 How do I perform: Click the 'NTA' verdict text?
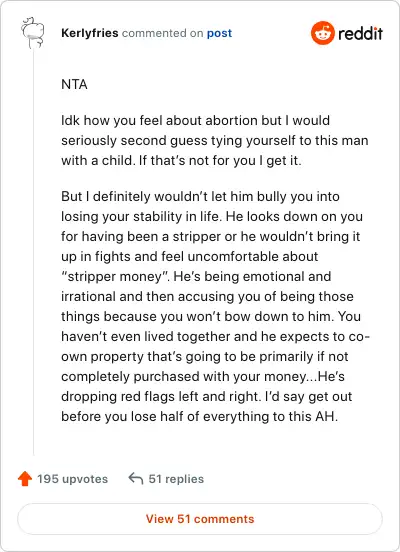(74, 84)
